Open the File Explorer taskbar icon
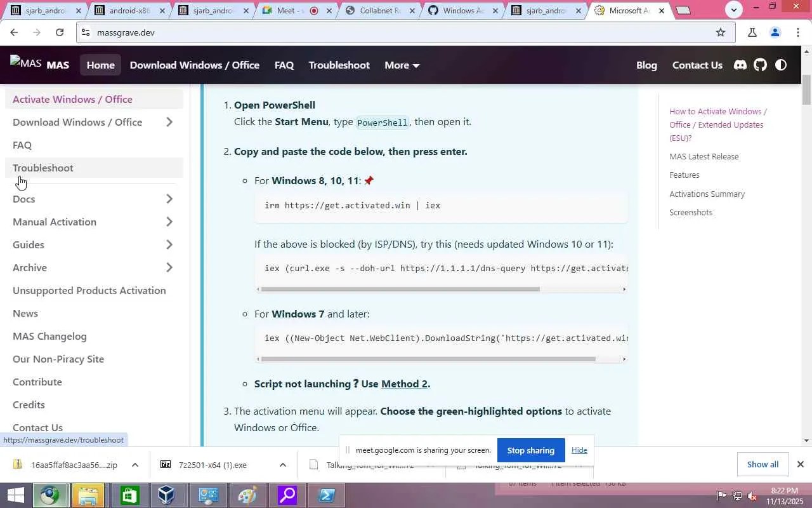 [89, 495]
